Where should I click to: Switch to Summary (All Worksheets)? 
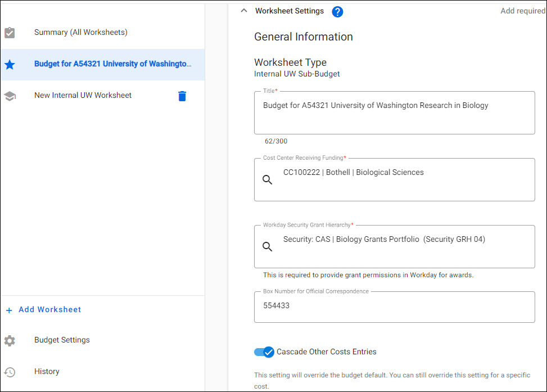coord(82,32)
